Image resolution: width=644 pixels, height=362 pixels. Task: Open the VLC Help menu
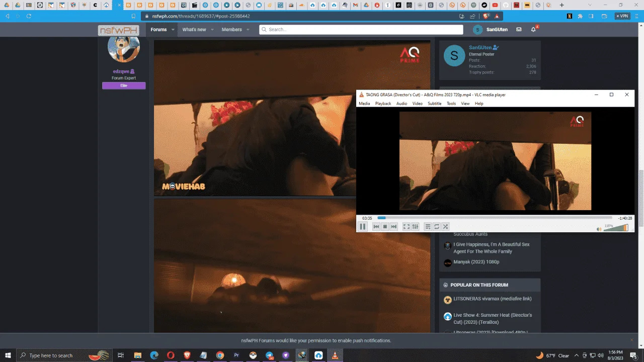[x=479, y=104]
